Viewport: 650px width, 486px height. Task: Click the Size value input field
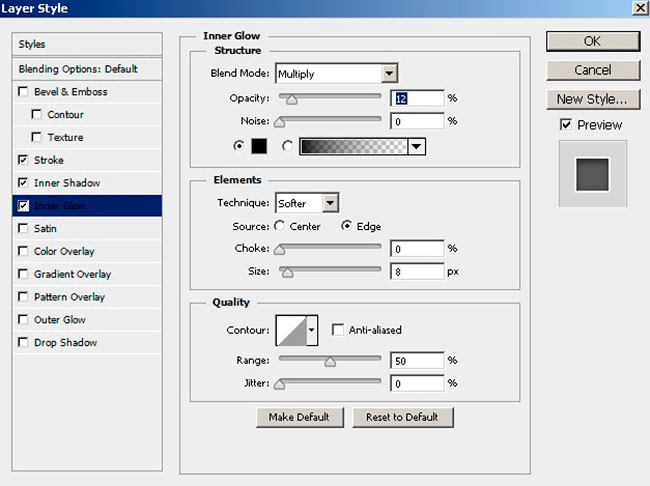[x=417, y=271]
